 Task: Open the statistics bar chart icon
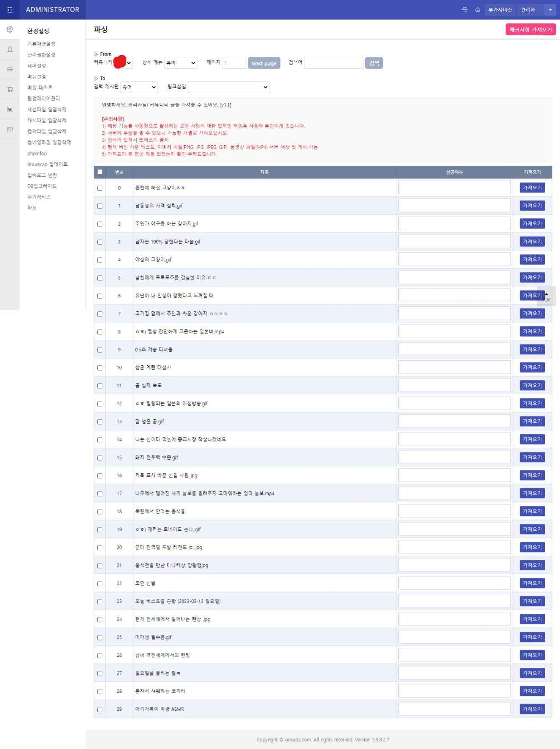[9, 109]
